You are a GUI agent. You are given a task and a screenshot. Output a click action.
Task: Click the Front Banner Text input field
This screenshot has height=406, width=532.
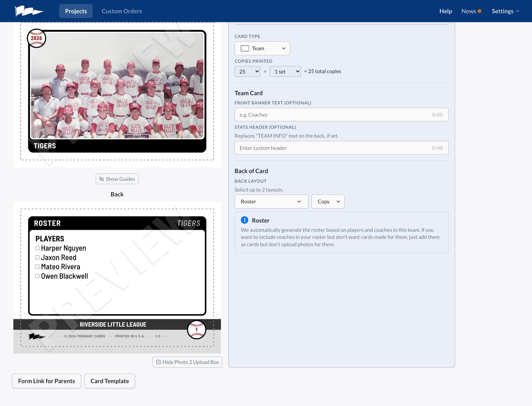point(342,115)
